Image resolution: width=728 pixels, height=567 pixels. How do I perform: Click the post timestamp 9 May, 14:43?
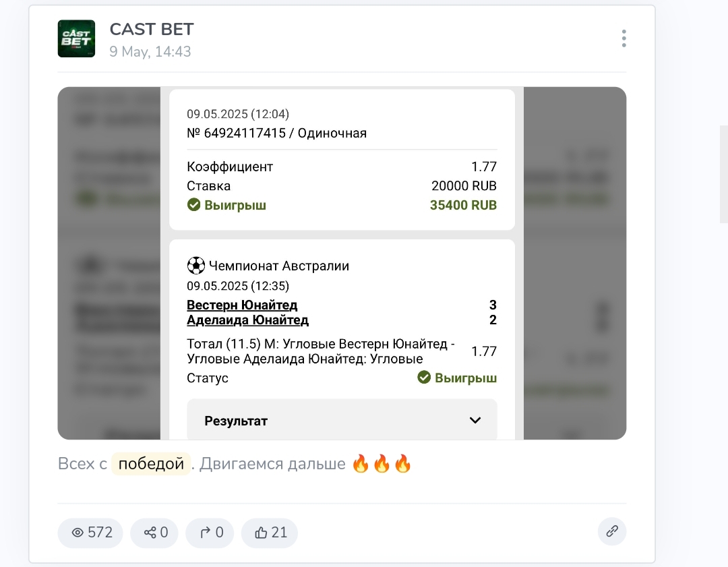coord(150,52)
